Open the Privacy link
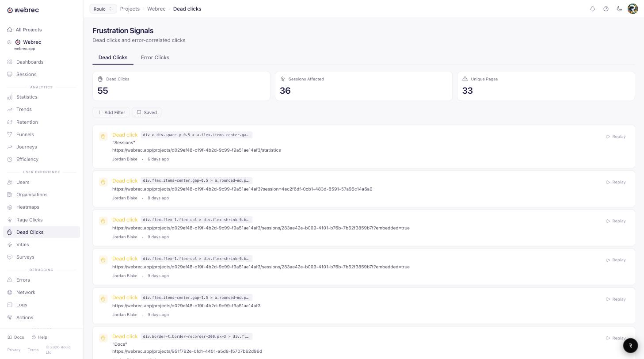644x359 pixels. (x=14, y=350)
